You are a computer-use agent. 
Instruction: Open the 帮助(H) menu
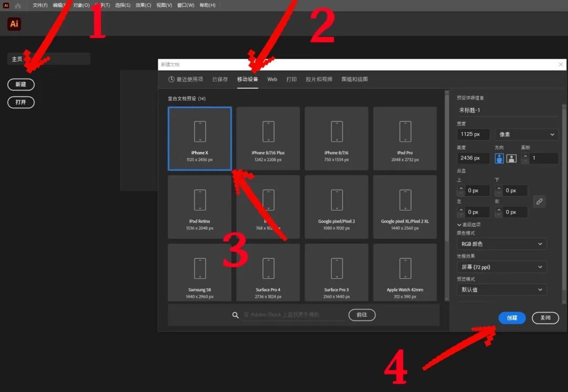click(x=208, y=5)
